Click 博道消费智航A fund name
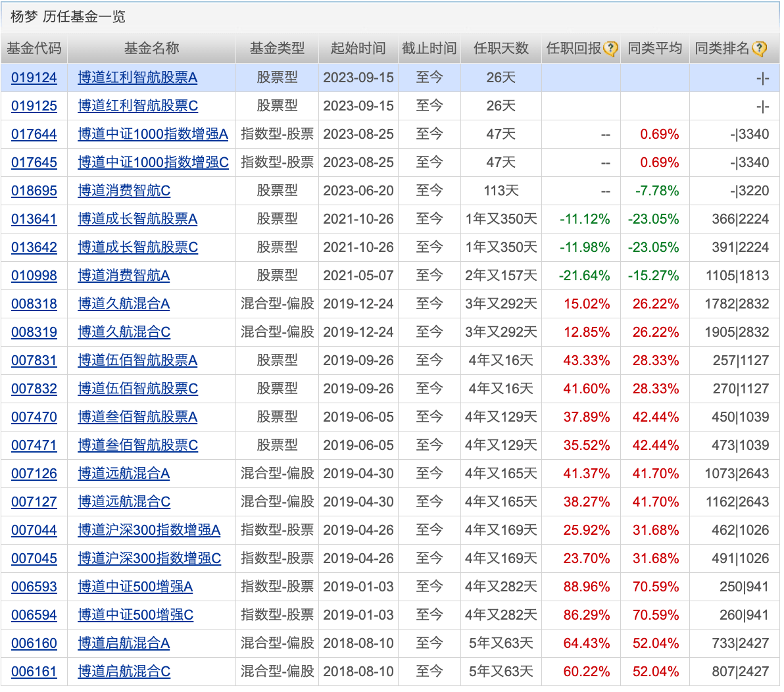The height and width of the screenshot is (692, 784). point(124,276)
